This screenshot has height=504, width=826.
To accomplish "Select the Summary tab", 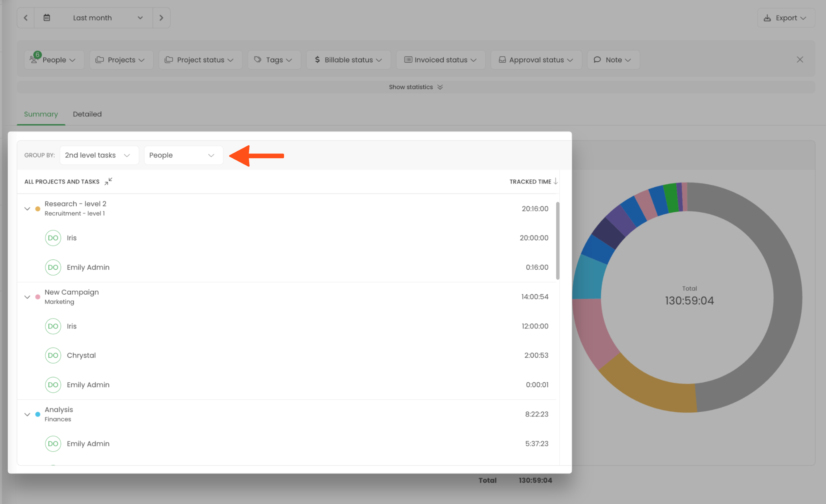I will coord(41,114).
